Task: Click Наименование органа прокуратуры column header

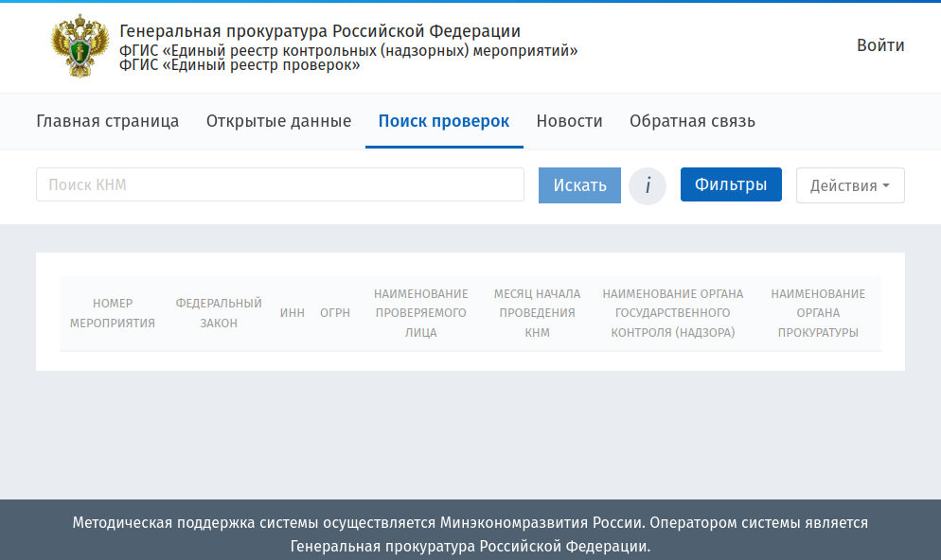Action: (818, 313)
